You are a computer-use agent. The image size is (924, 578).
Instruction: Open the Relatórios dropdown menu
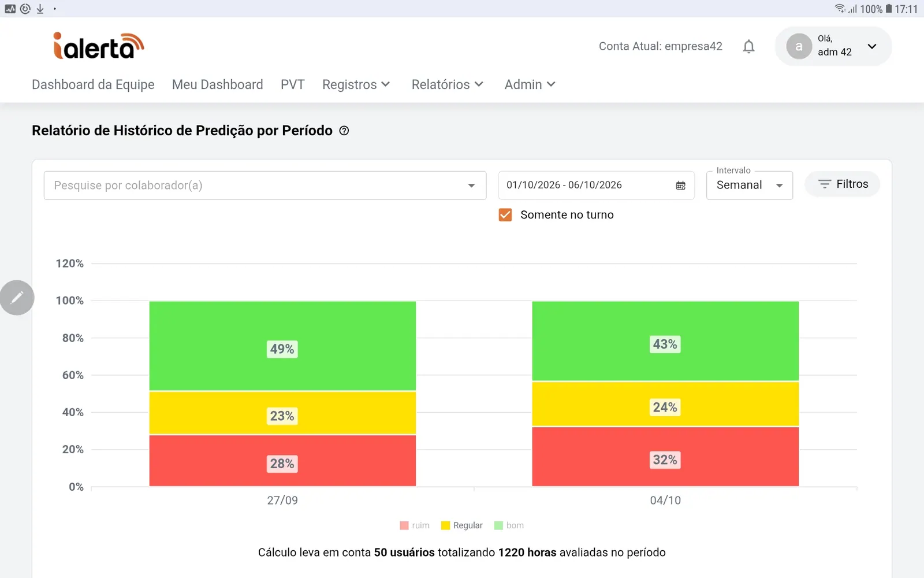[x=448, y=84]
